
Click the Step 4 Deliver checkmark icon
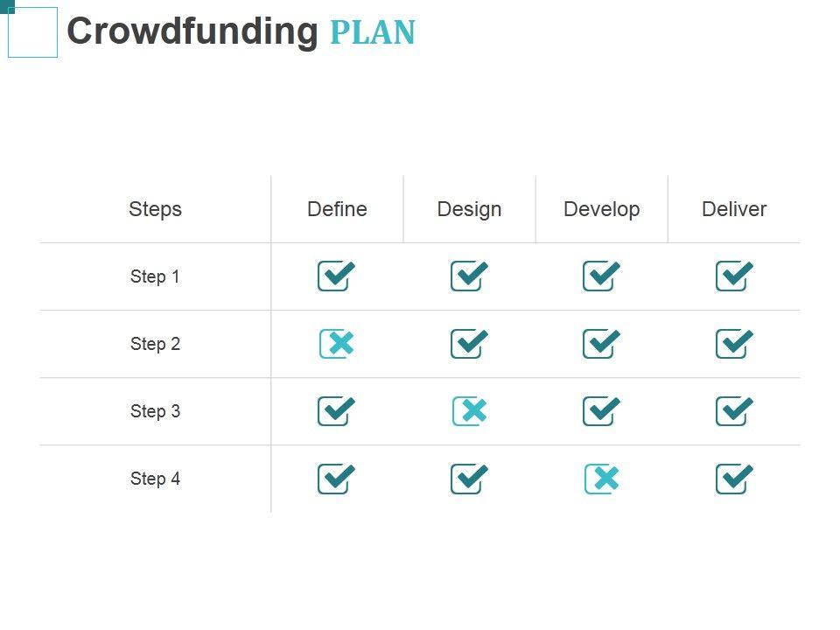pos(734,478)
